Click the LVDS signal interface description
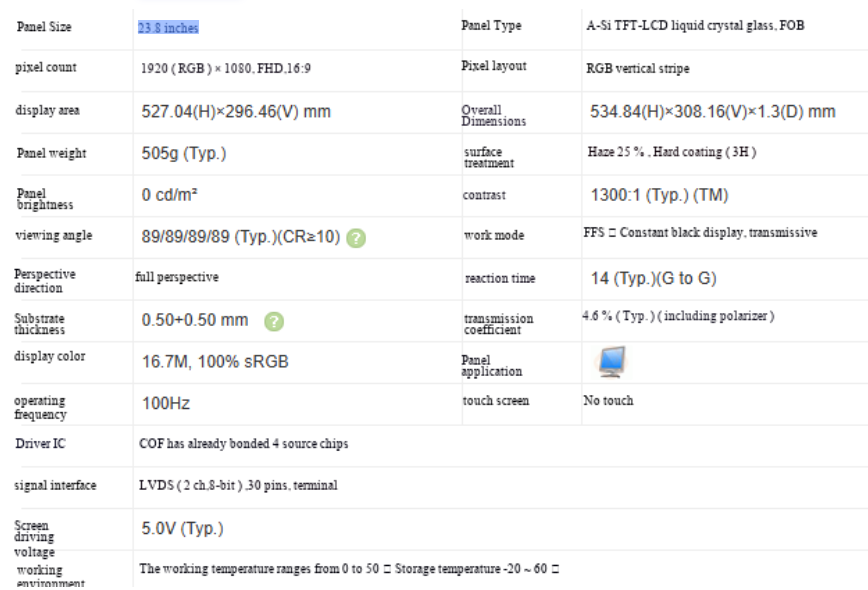868x590 pixels. [238, 485]
